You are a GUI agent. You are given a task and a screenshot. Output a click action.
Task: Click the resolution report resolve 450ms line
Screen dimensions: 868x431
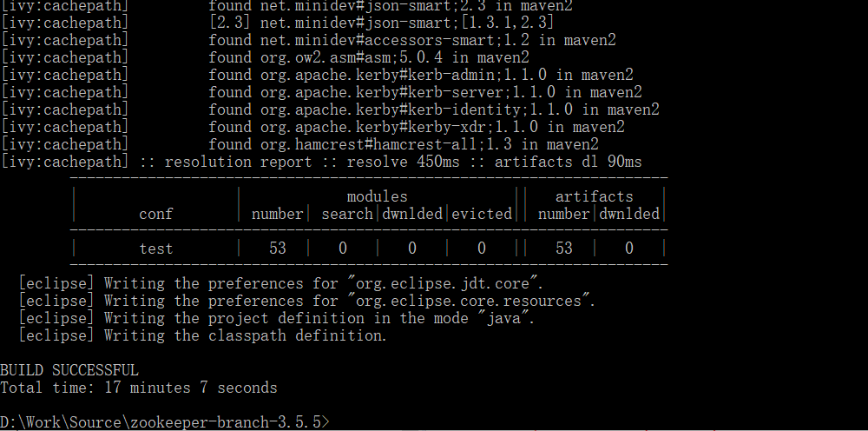[321, 162]
